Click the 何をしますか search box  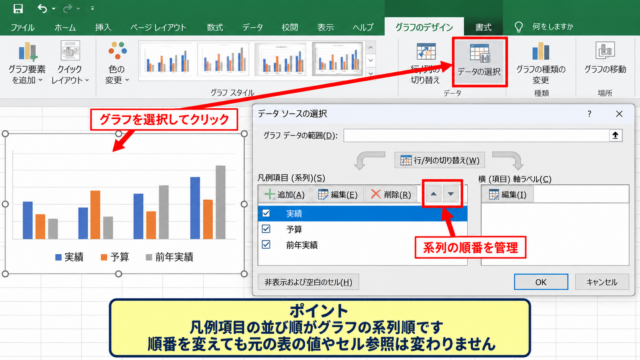[x=553, y=27]
